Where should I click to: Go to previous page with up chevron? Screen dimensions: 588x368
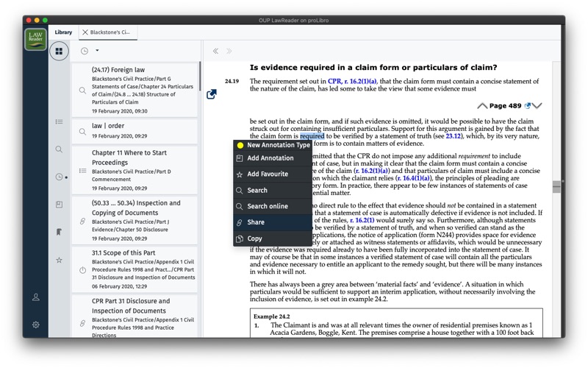482,106
